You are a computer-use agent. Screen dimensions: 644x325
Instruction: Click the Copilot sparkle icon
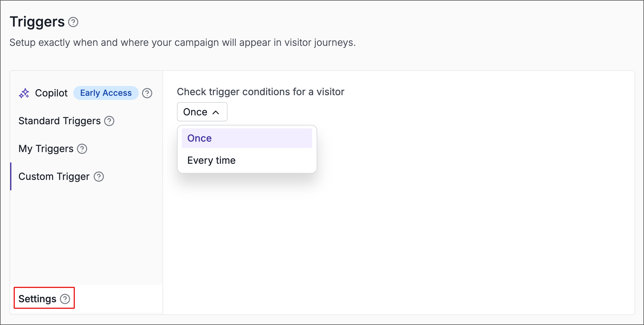tap(24, 93)
